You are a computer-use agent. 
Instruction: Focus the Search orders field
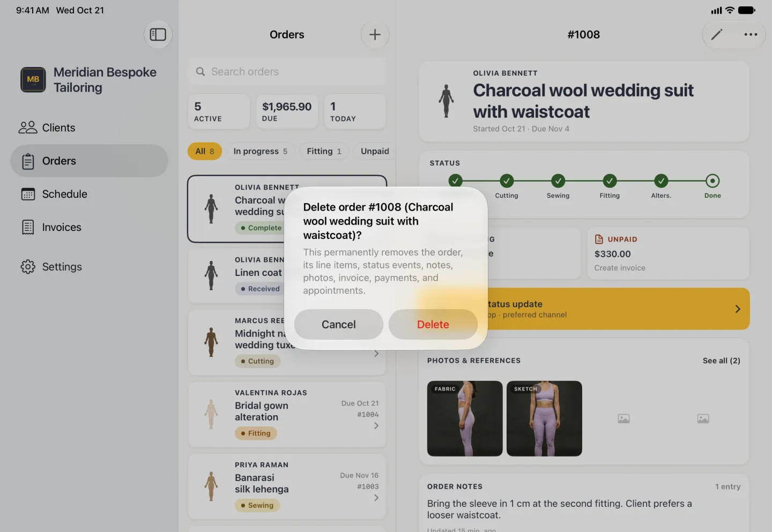pyautogui.click(x=287, y=71)
